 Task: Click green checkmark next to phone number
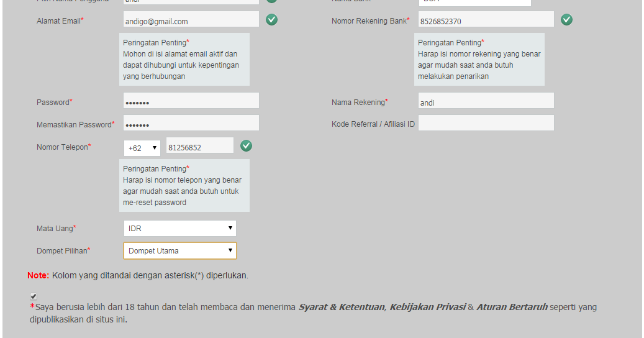point(246,145)
